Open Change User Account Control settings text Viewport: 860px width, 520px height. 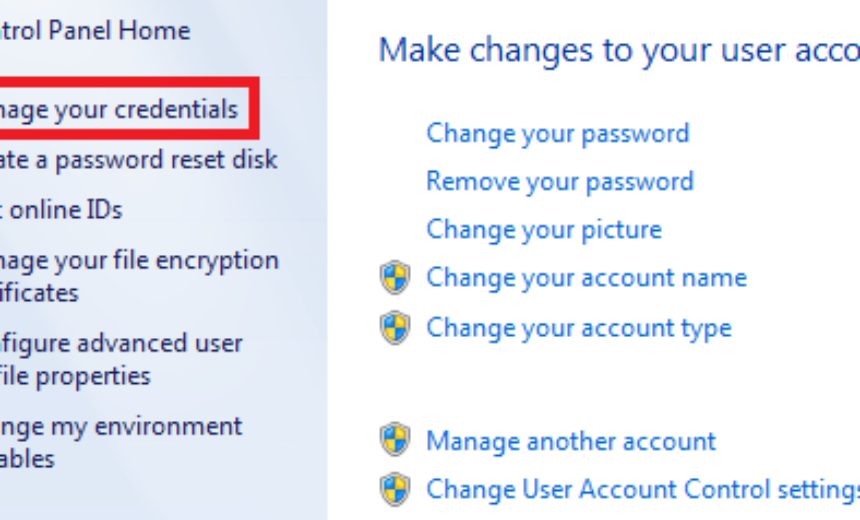click(x=643, y=489)
